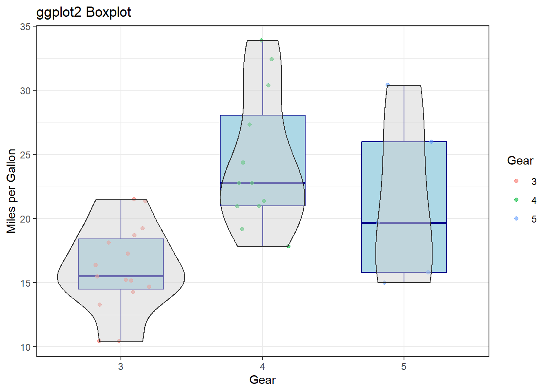Click the x-axis tick label 5

(404, 367)
